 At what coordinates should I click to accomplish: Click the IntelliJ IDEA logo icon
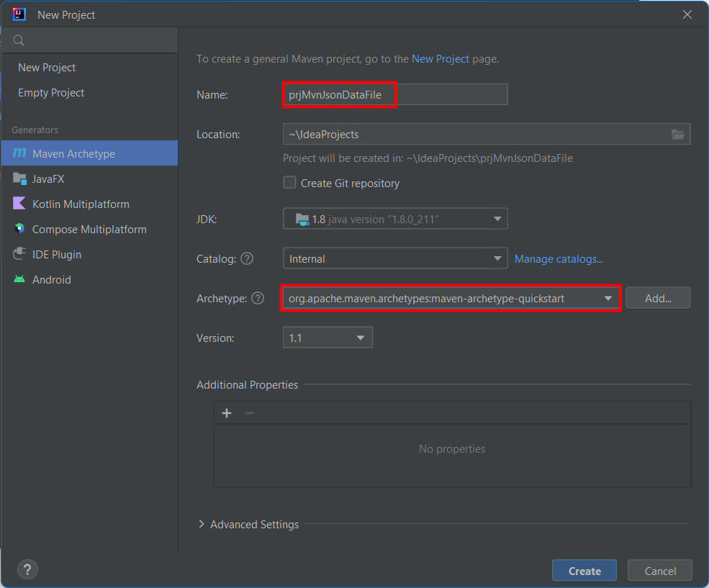pyautogui.click(x=19, y=14)
